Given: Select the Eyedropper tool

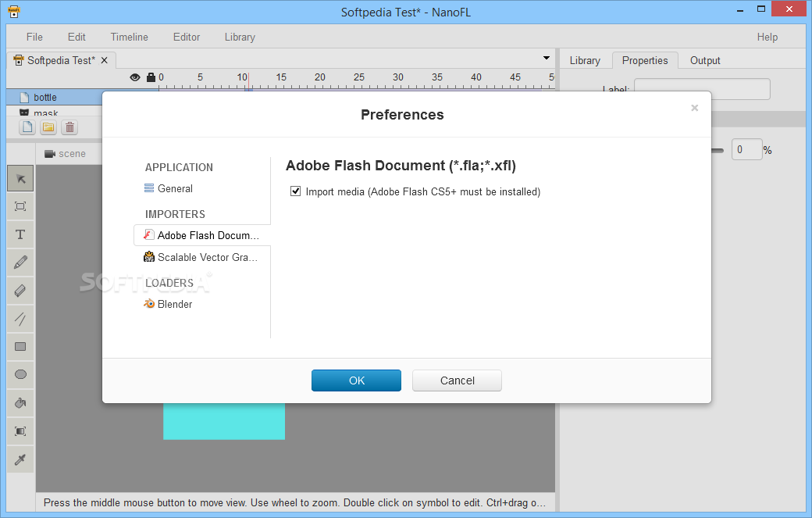Looking at the screenshot, I should pyautogui.click(x=20, y=459).
